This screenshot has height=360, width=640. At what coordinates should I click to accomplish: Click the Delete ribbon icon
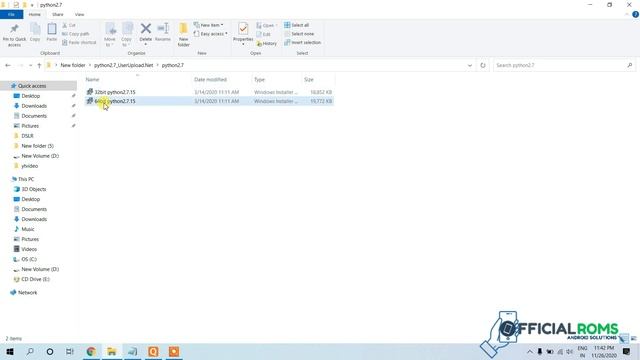146,33
